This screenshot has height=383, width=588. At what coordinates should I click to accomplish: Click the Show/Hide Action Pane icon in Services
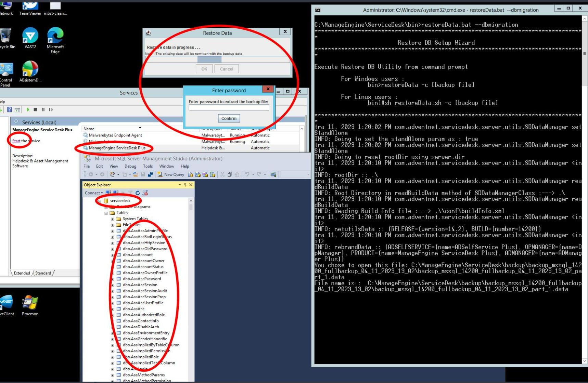17,110
